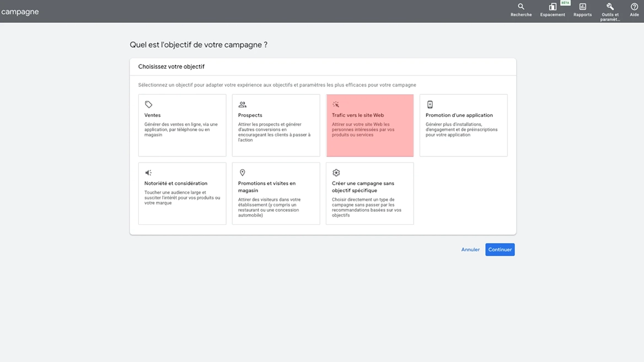
Task: Click the gear icon on campagne sans objectif
Action: (336, 173)
